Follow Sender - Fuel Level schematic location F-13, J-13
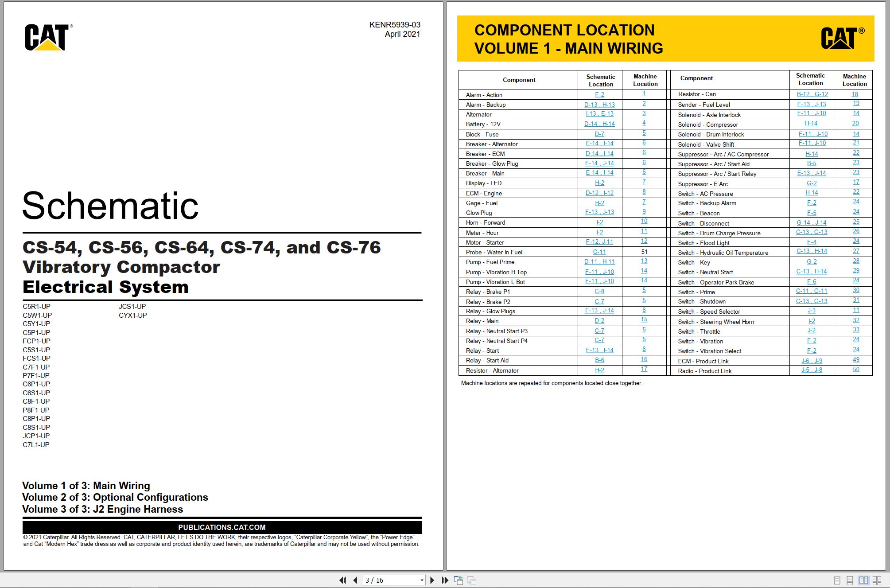This screenshot has height=588, width=890. pos(812,104)
